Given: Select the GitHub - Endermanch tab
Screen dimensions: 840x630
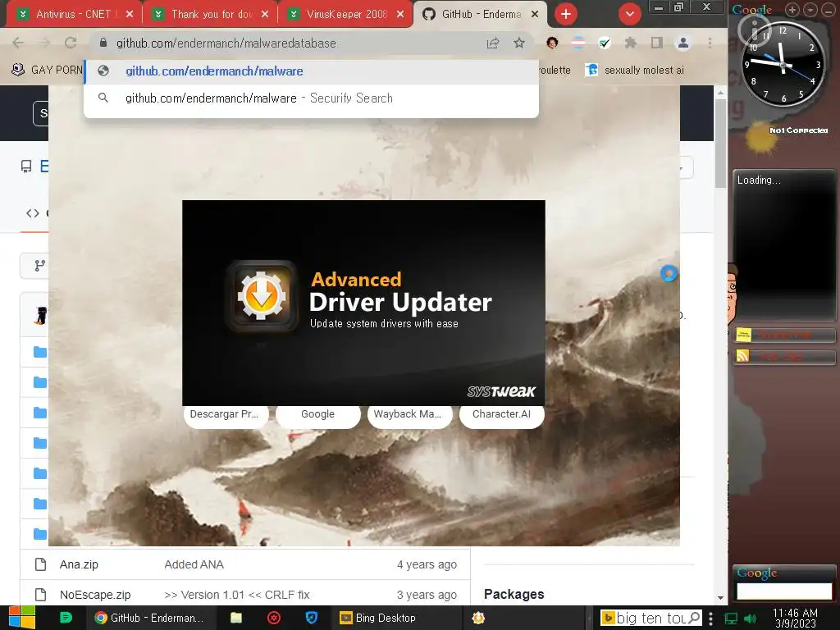Looking at the screenshot, I should 481,15.
